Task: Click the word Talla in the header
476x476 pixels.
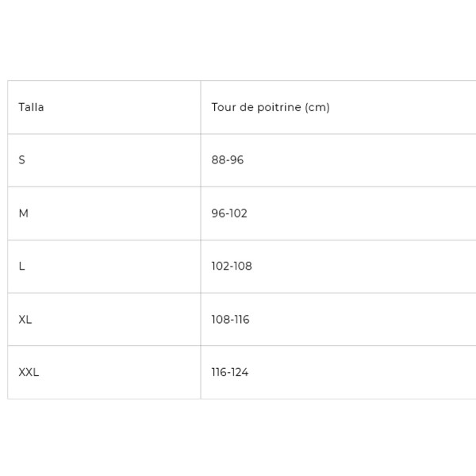Action: [32, 107]
